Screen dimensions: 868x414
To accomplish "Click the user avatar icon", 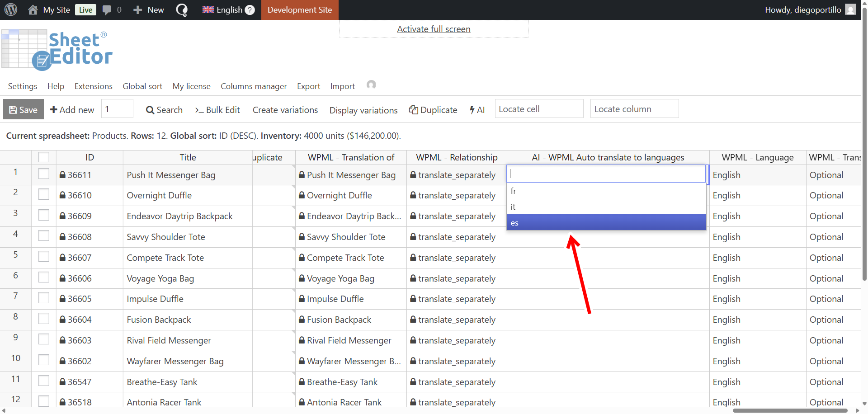I will [x=850, y=9].
